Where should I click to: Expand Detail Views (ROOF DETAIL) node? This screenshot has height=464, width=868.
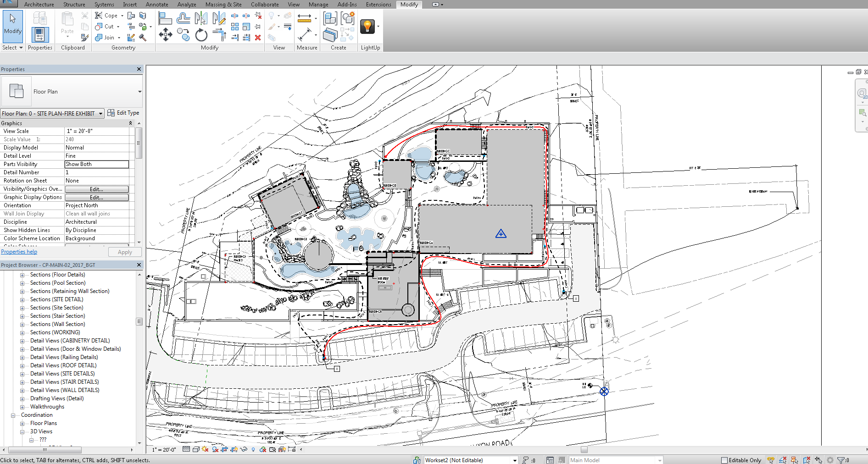point(22,366)
